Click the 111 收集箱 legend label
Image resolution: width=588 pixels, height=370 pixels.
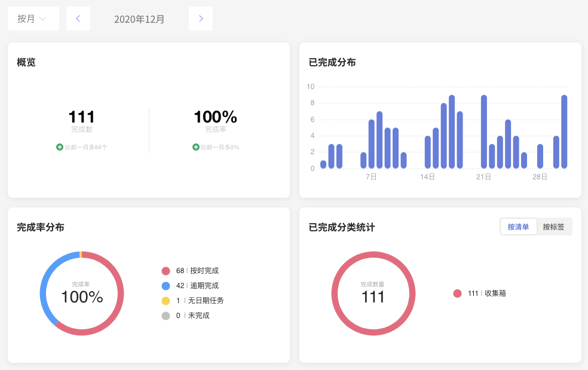click(x=487, y=293)
